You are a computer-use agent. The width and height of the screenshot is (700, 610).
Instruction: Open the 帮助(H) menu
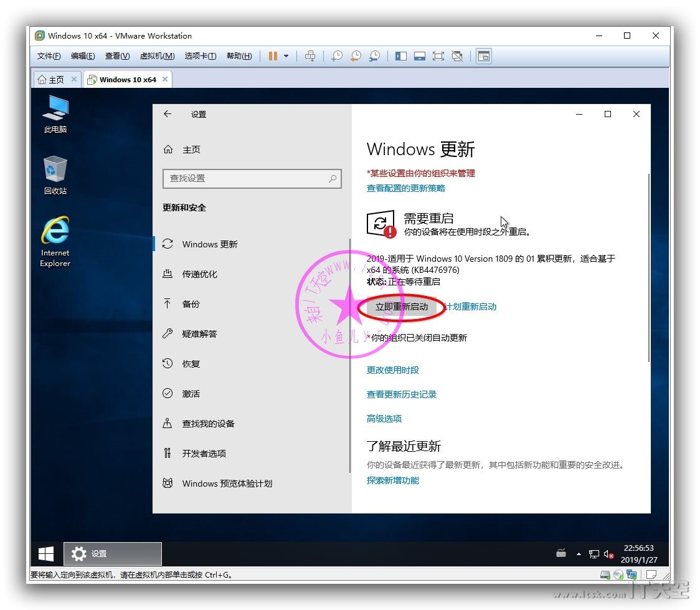[239, 56]
